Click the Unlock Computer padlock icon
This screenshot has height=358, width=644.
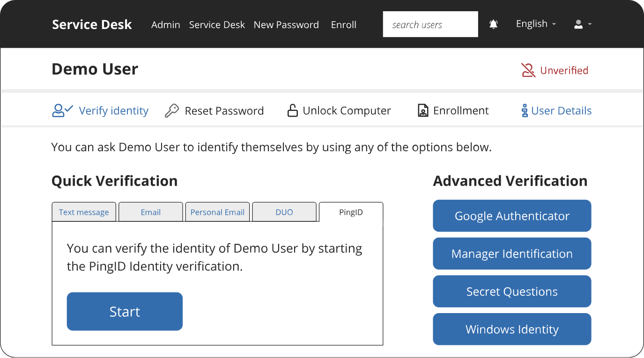tap(292, 111)
